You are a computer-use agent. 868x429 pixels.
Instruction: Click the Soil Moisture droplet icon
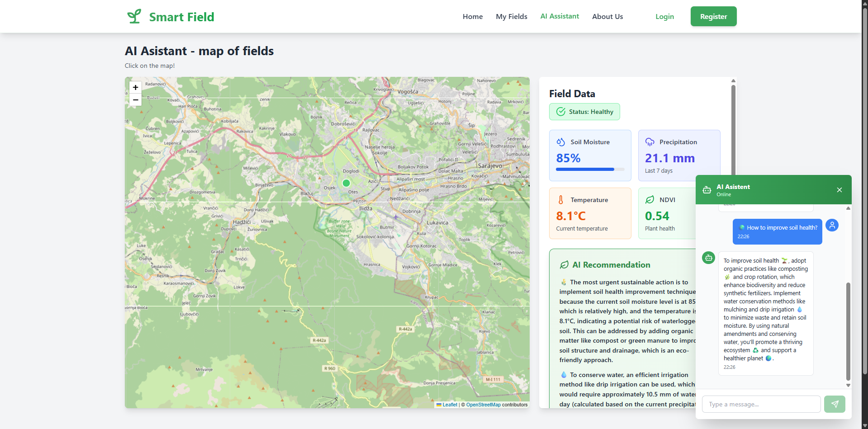pos(561,142)
